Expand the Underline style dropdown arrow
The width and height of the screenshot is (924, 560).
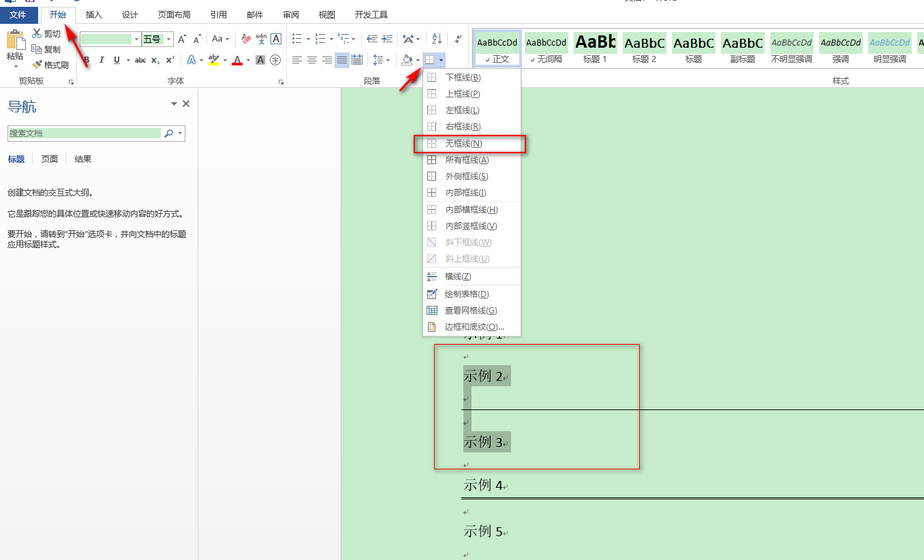(128, 60)
